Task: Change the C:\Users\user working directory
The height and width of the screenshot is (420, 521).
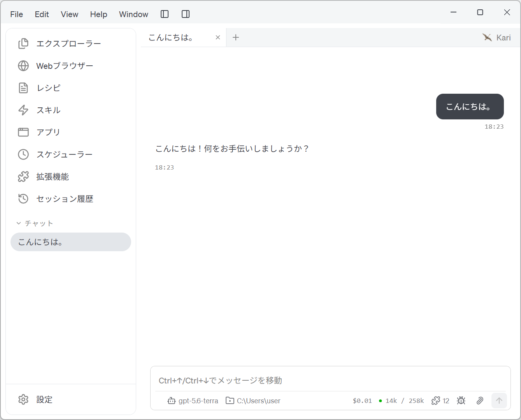Action: (253, 401)
